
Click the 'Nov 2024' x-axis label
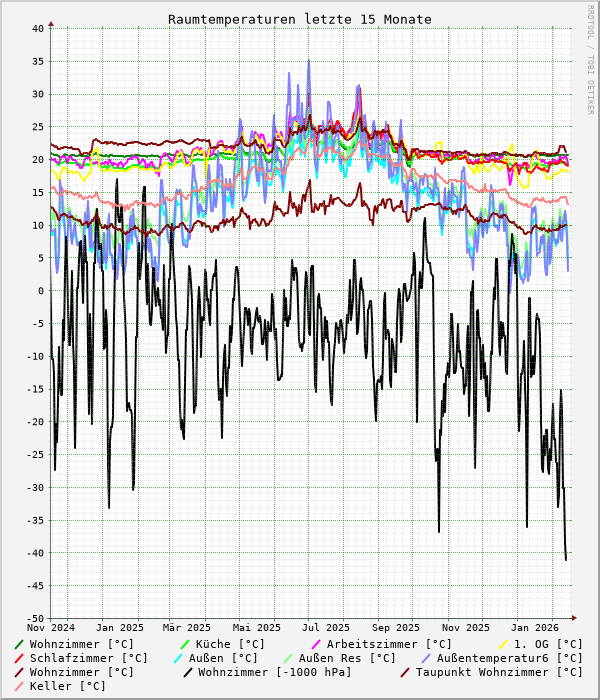click(x=51, y=628)
